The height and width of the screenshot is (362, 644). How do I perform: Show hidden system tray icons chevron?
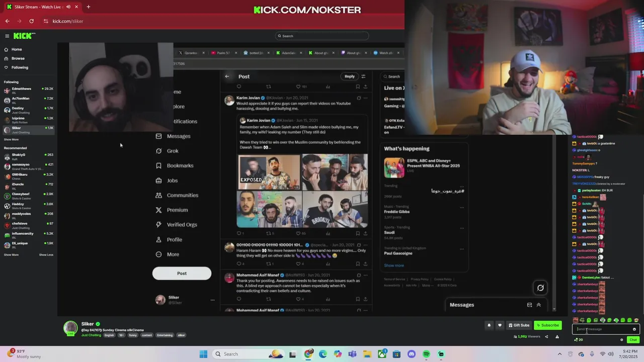click(x=559, y=354)
